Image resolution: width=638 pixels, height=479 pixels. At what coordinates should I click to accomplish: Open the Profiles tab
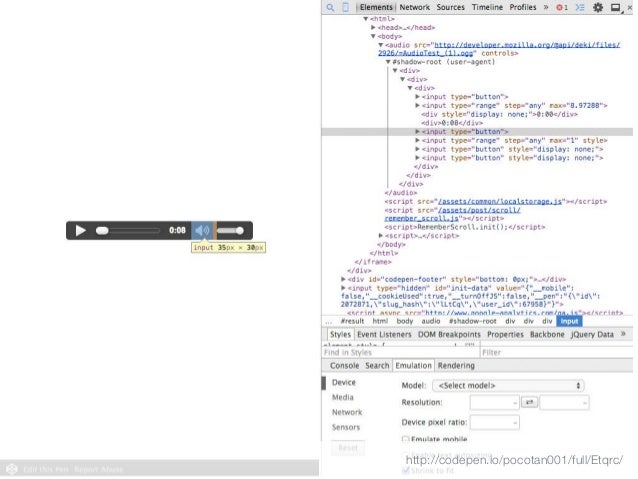point(523,7)
